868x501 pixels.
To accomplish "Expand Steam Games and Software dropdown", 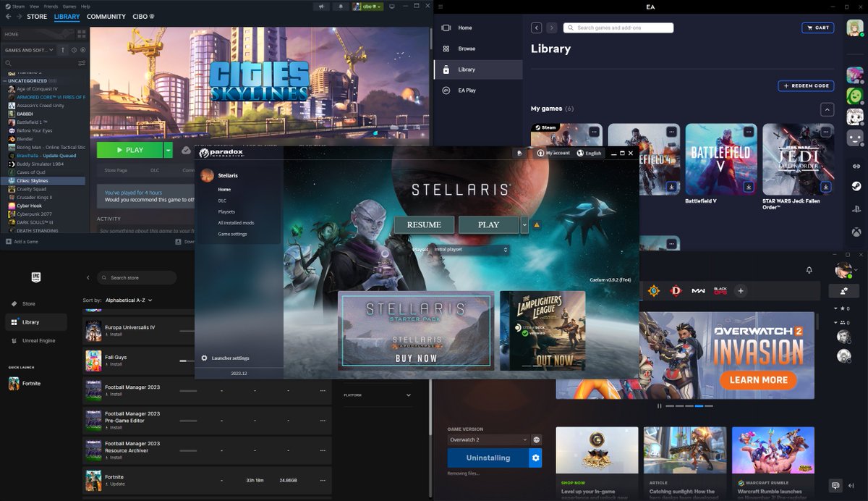I will [30, 50].
